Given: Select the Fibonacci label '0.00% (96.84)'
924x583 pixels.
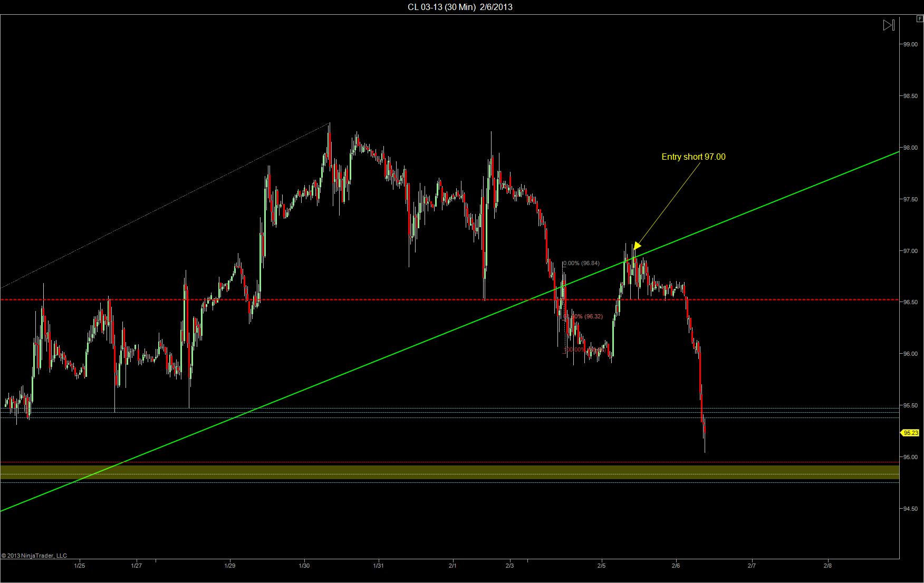Looking at the screenshot, I should click(581, 263).
